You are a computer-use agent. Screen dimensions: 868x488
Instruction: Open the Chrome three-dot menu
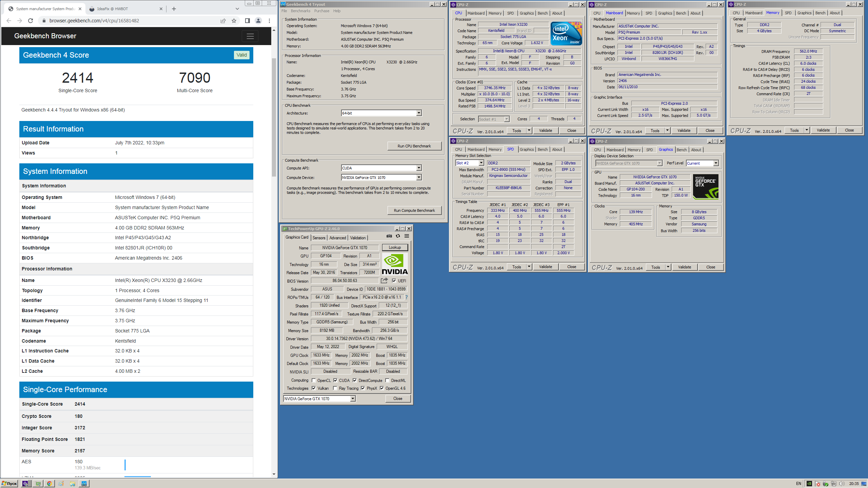[270, 21]
